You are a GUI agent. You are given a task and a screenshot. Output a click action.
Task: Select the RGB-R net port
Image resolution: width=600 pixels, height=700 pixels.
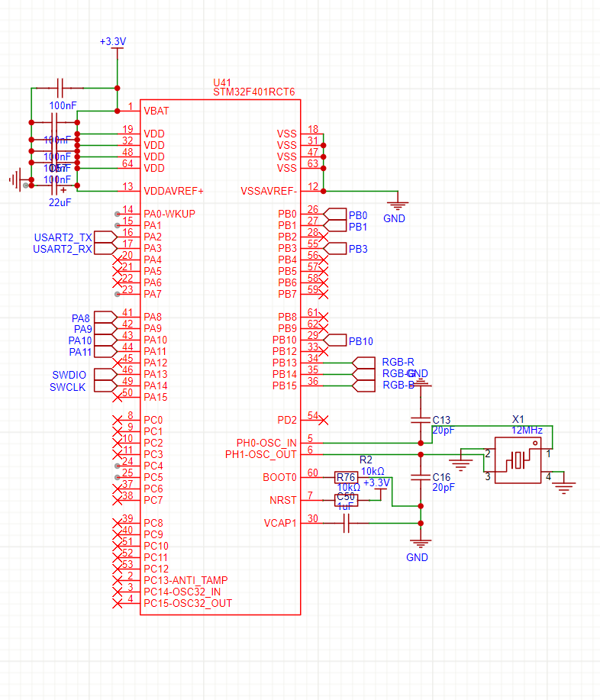click(398, 363)
